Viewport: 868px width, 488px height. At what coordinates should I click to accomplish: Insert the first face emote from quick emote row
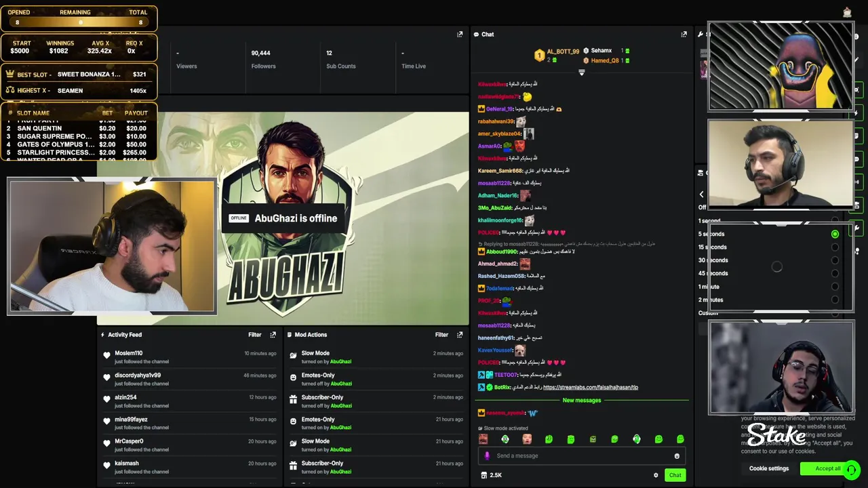[x=483, y=439]
